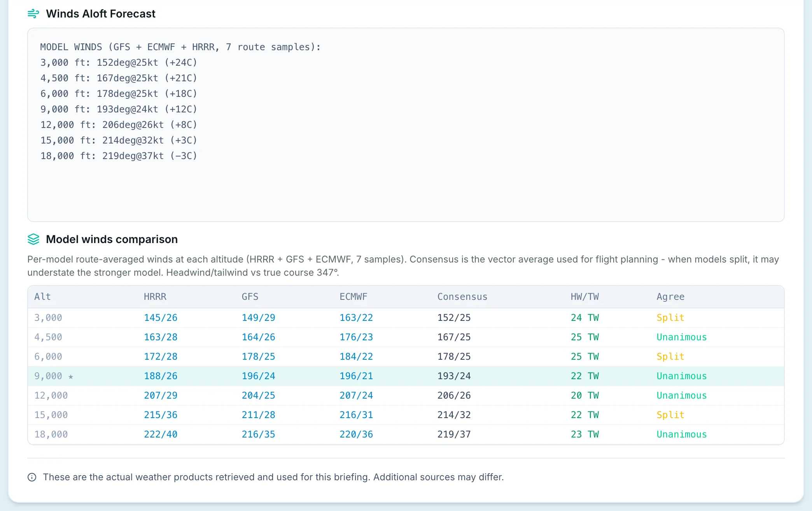Select the 12,000 ft: 206deg@26kt forecast line
The height and width of the screenshot is (511, 812).
pos(119,125)
